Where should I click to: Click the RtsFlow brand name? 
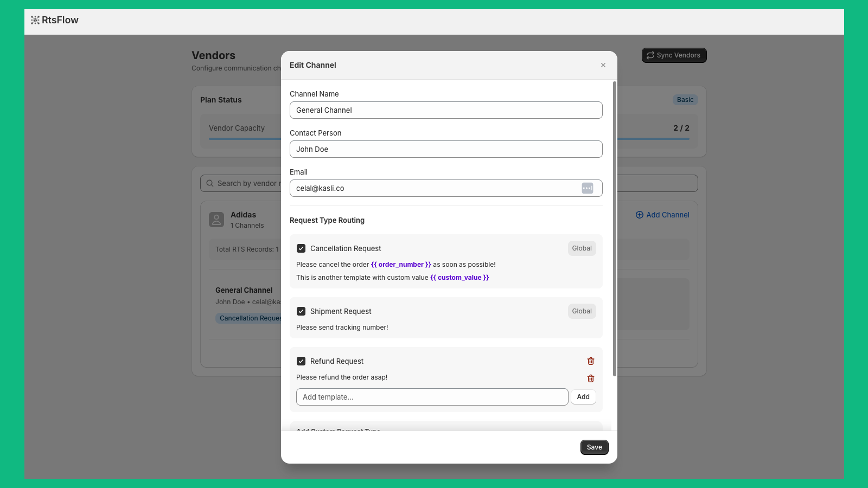[x=60, y=20]
